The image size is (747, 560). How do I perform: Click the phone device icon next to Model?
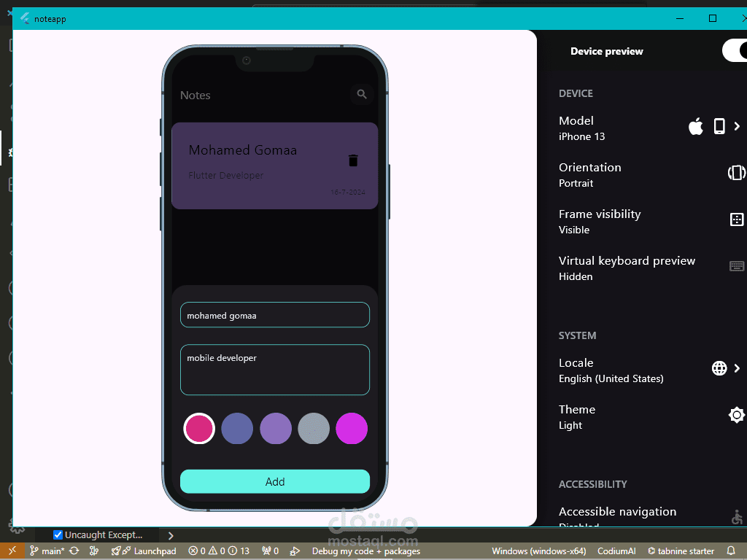[719, 126]
